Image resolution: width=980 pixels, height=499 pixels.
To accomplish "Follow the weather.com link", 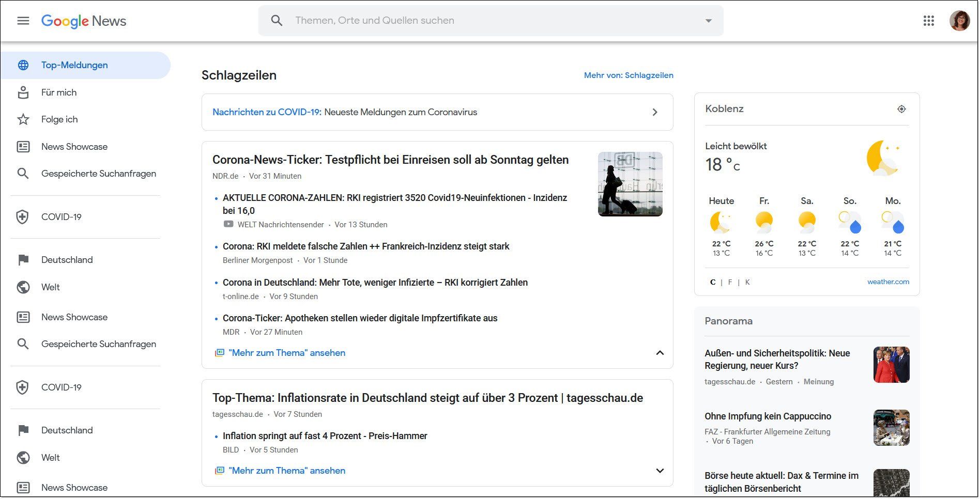I will [x=888, y=282].
